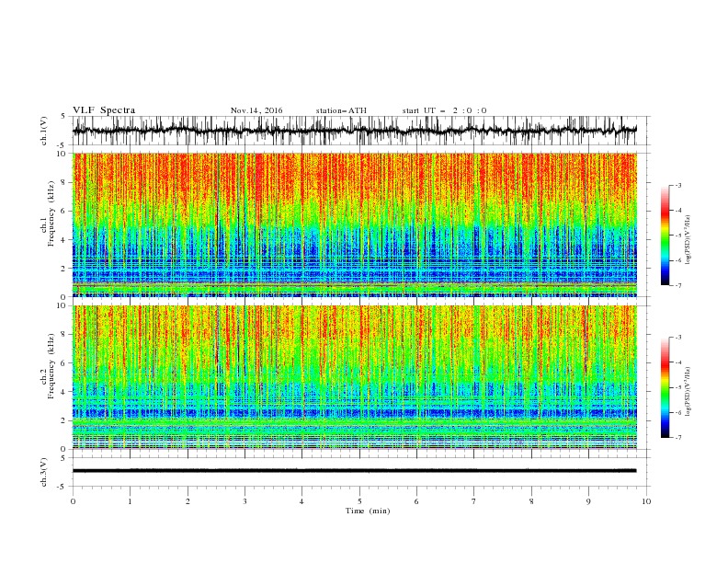Image resolution: width=728 pixels, height=563 pixels.
Task: Click the "5" tick on the time axis
Action: pyautogui.click(x=359, y=501)
